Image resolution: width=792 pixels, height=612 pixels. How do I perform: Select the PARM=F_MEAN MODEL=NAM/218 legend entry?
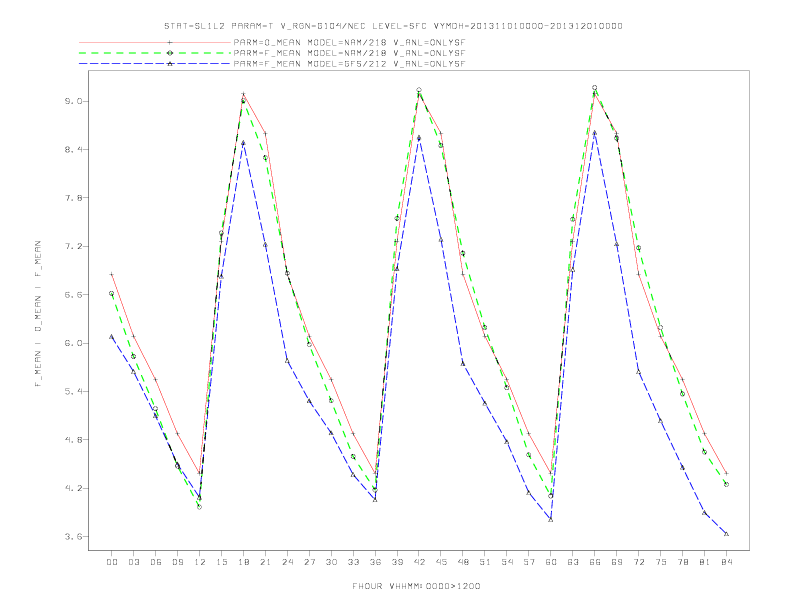point(349,53)
